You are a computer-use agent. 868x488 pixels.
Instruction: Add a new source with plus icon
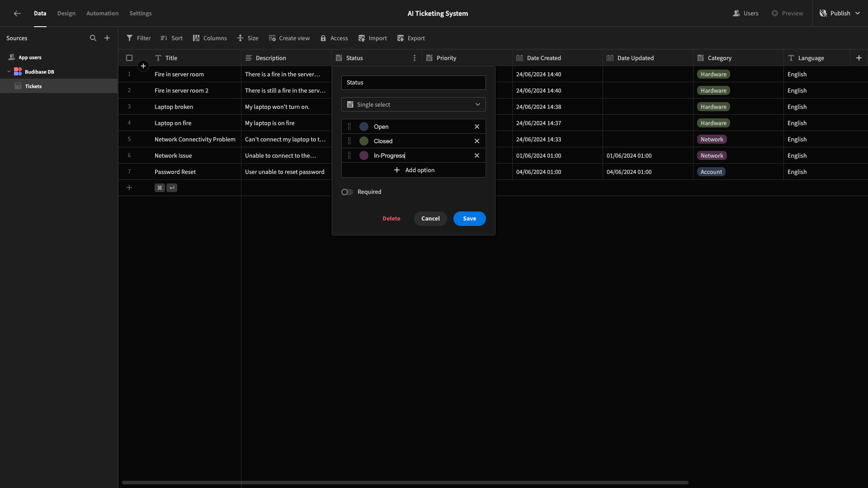[107, 38]
